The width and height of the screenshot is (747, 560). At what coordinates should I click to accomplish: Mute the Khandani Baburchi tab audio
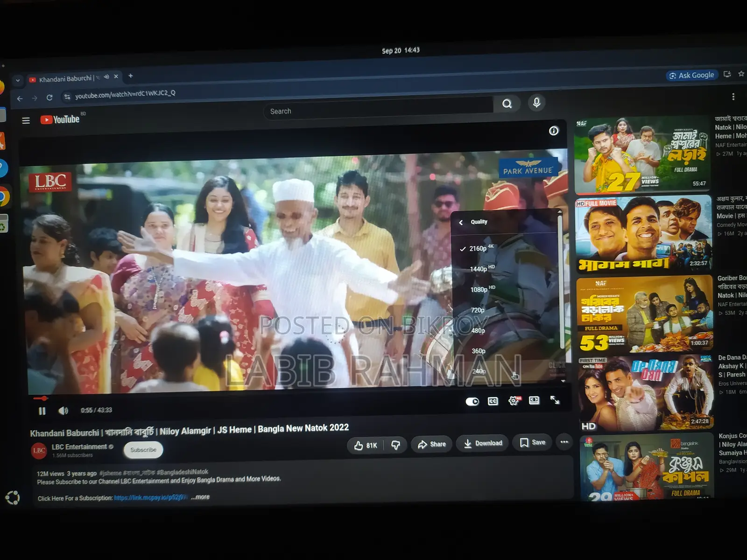(106, 77)
